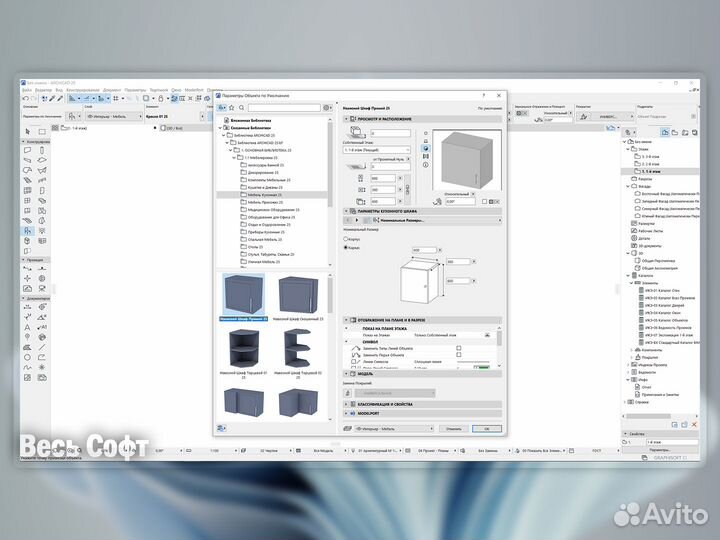This screenshot has height=540, width=720.
Task: Open the layer dropdown at the dialog bottom
Action: tap(394, 429)
